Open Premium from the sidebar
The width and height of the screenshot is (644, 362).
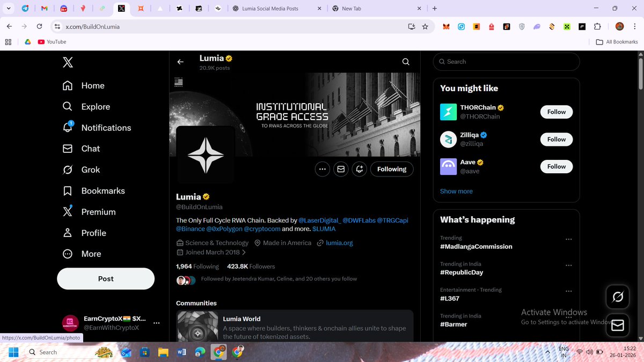[x=98, y=212]
